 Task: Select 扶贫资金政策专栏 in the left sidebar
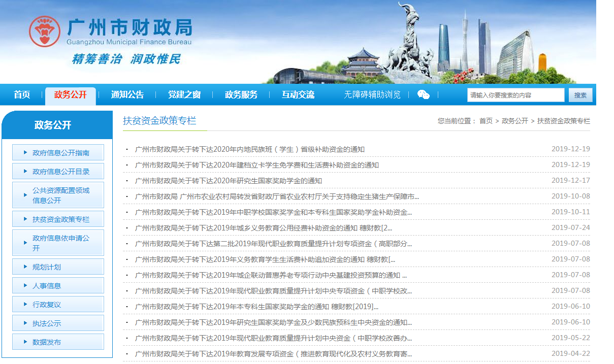tap(60, 219)
